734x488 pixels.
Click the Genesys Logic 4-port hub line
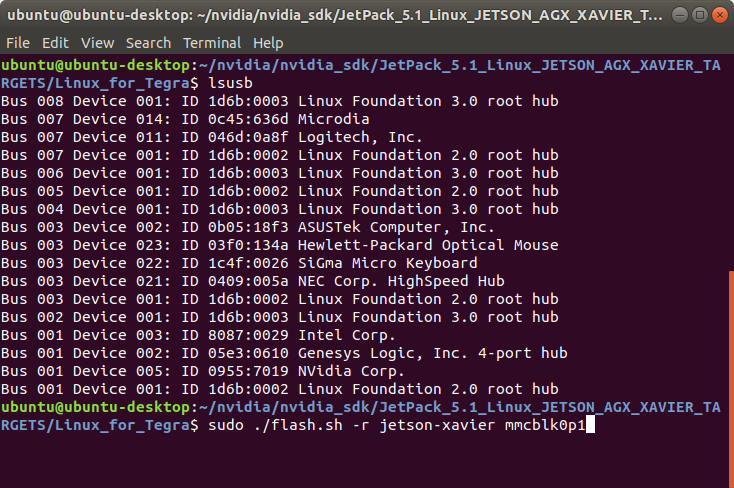(284, 353)
